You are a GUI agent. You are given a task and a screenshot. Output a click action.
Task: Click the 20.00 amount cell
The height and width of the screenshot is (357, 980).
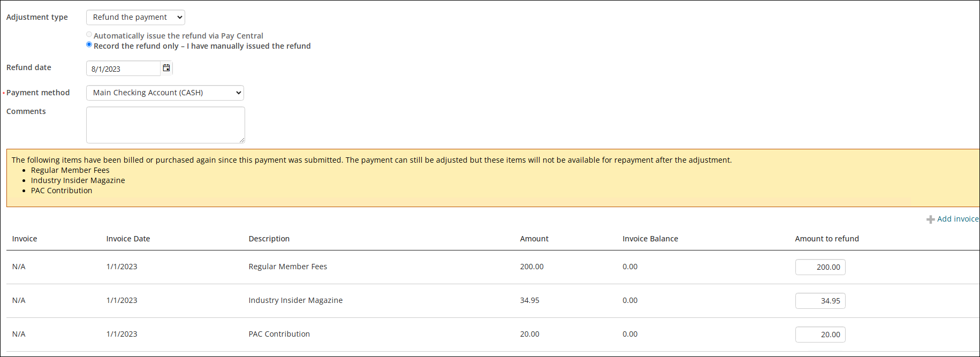(x=529, y=334)
